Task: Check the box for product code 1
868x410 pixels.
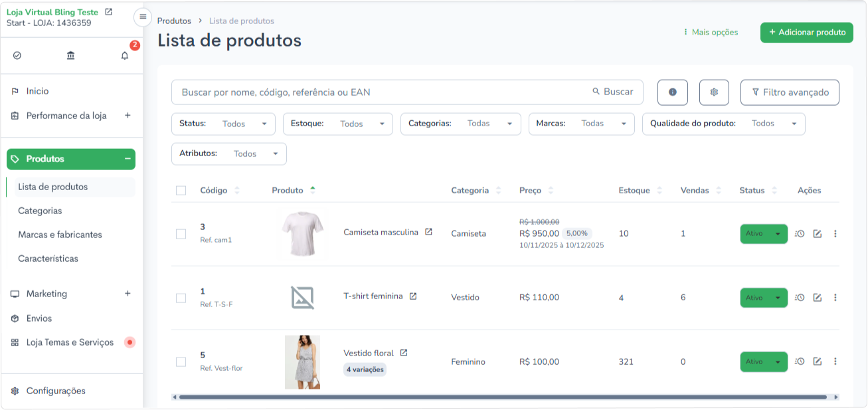Action: click(181, 298)
